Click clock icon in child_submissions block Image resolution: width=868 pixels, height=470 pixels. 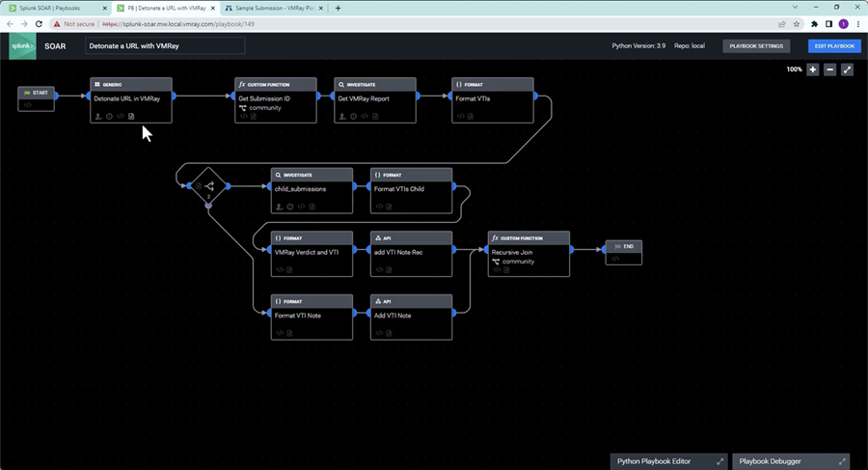click(290, 207)
